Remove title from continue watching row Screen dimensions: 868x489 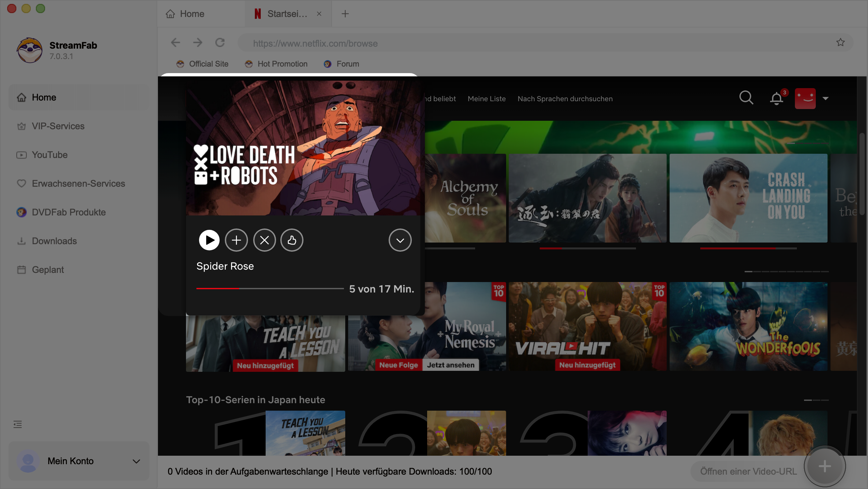click(x=265, y=240)
